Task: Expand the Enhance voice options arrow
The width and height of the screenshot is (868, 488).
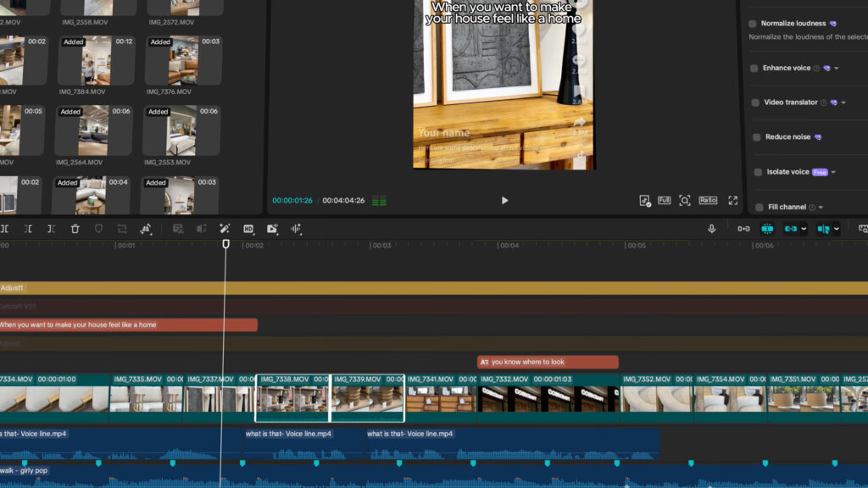Action: pos(837,68)
